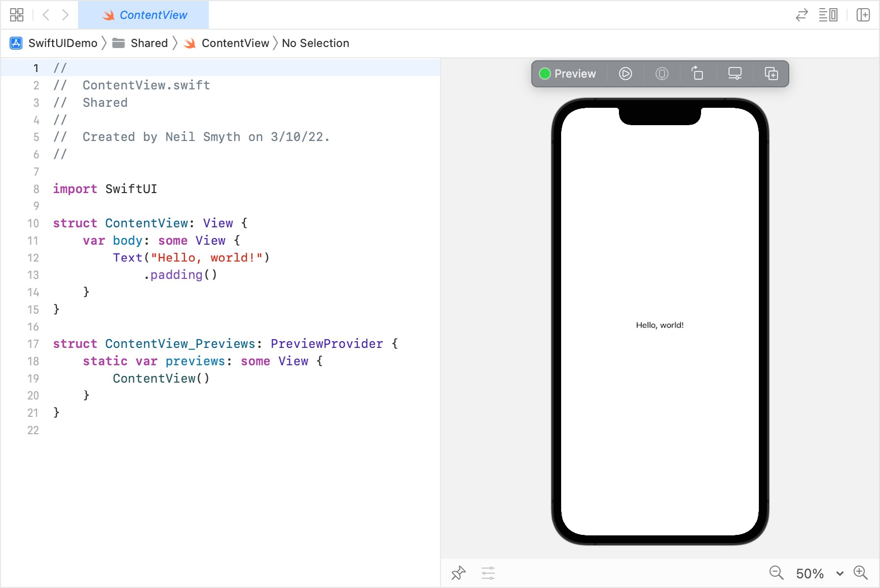Zoom out the preview canvas
The height and width of the screenshot is (588, 880).
tap(776, 573)
